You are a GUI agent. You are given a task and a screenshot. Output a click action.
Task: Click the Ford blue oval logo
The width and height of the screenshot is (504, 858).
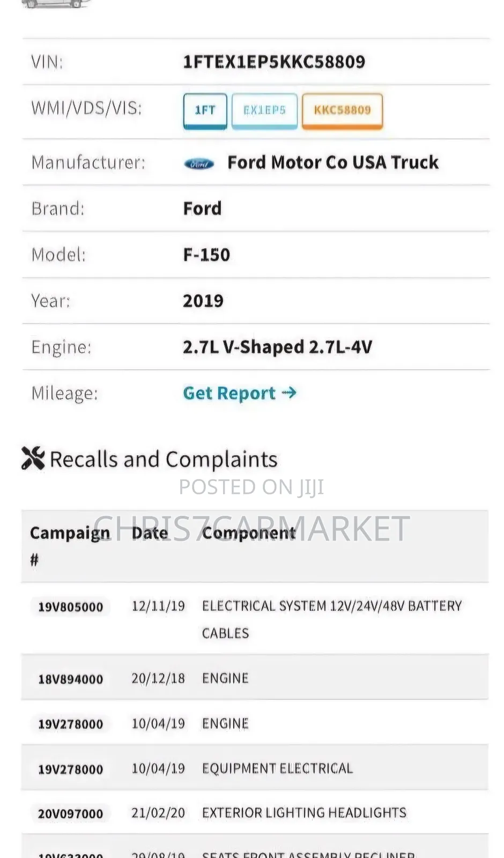[x=198, y=164]
